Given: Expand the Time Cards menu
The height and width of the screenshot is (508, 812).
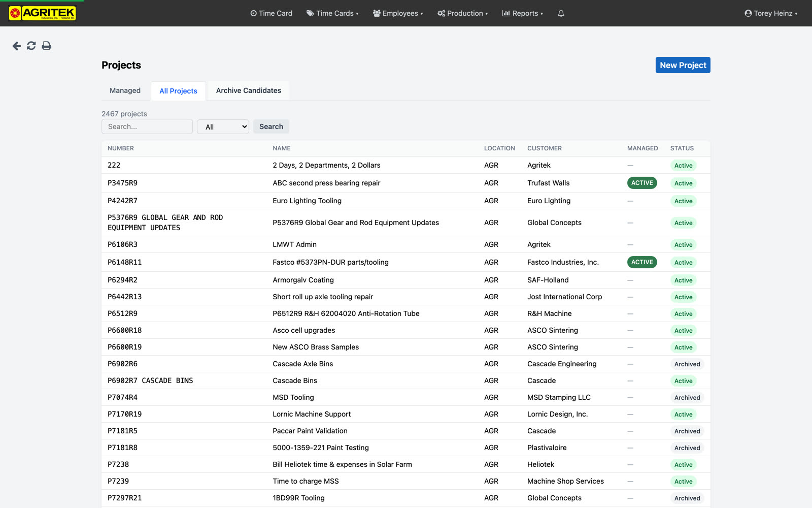Looking at the screenshot, I should pos(332,13).
